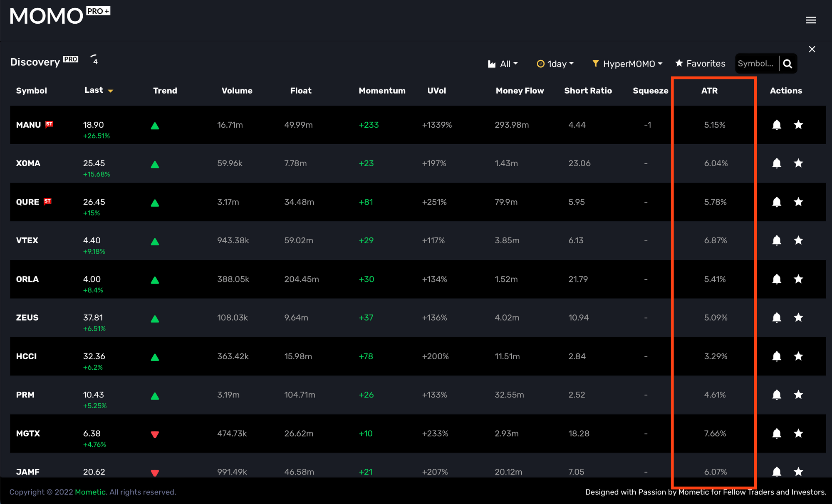Sort table by Momentum column
This screenshot has height=504, width=832.
pyautogui.click(x=381, y=91)
